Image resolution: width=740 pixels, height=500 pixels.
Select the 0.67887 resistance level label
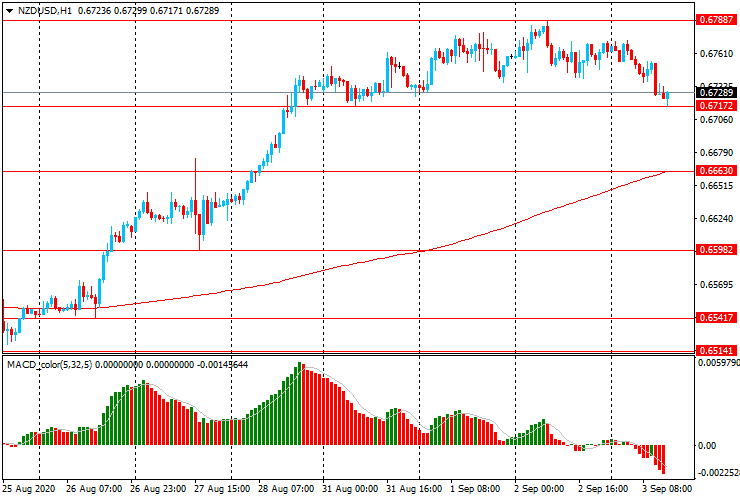[x=716, y=20]
